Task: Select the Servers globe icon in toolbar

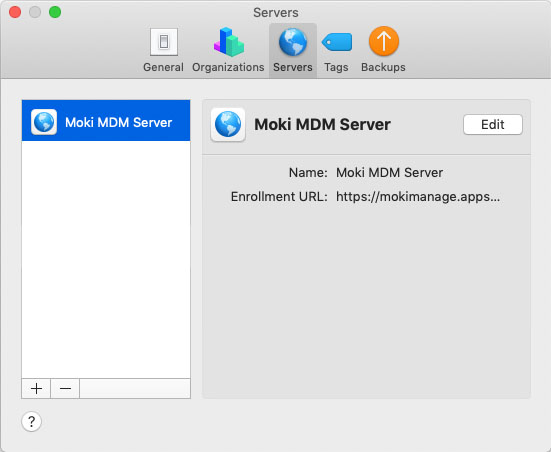Action: pos(293,42)
